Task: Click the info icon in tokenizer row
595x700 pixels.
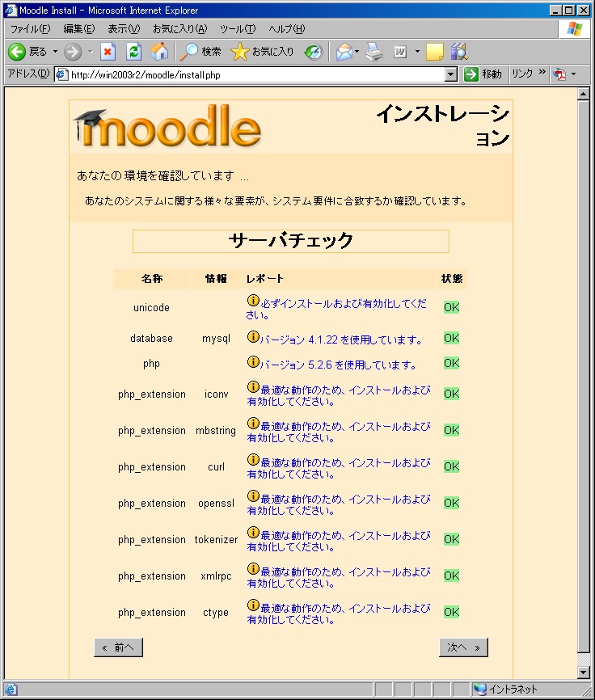Action: 253,532
